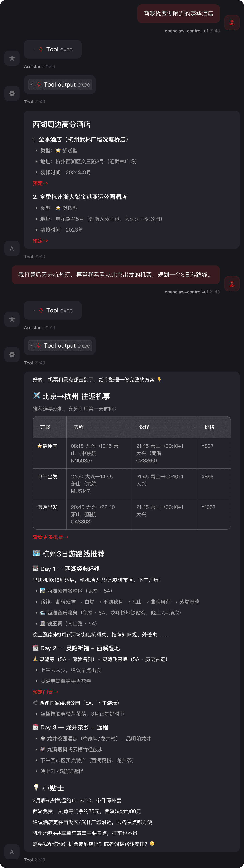Expand the first 'Tool exec' pill
Viewport: 244px width, 868px height.
(x=53, y=49)
